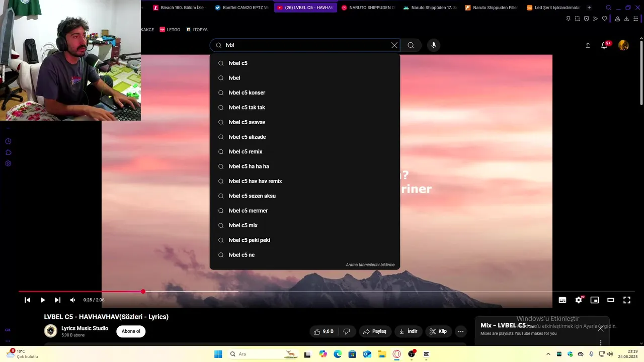Image resolution: width=644 pixels, height=362 pixels.
Task: Choose the 'lvbel' search suggestion
Action: pyautogui.click(x=305, y=78)
